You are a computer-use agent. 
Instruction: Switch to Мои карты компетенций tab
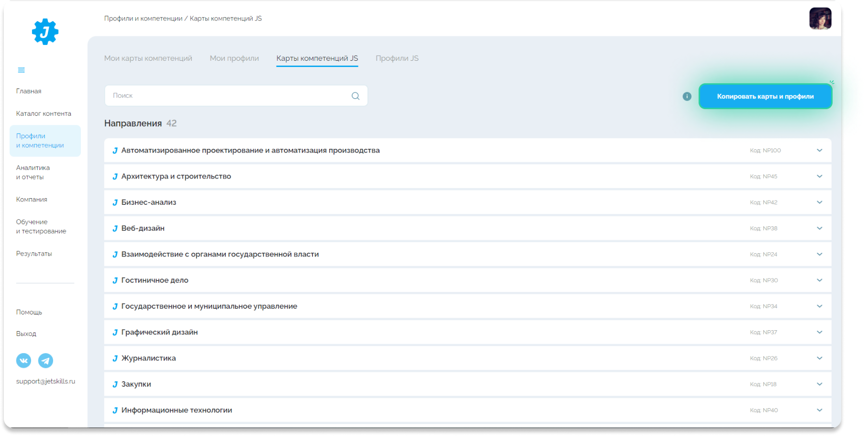(x=148, y=58)
